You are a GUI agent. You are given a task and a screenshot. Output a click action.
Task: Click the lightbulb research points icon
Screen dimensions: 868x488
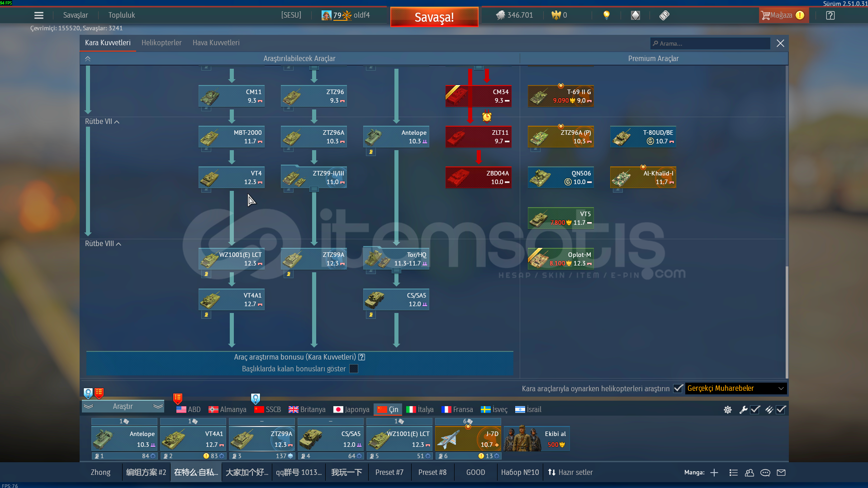(607, 15)
